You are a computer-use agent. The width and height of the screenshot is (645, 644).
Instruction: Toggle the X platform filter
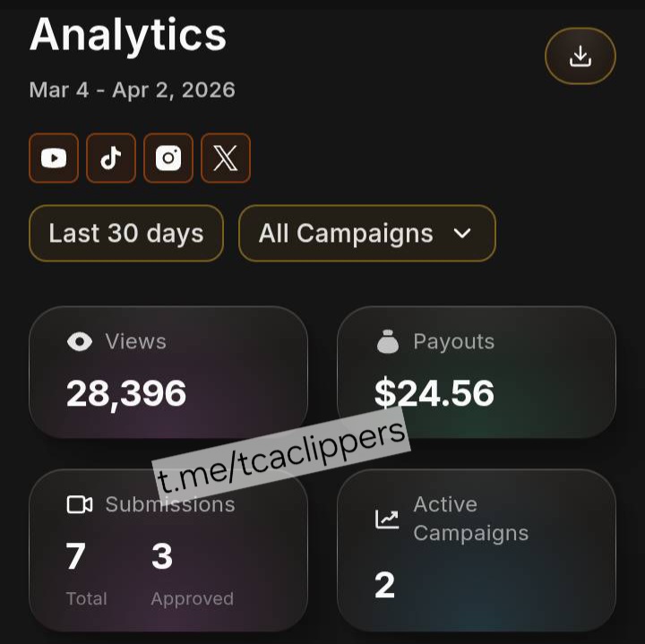[226, 159]
